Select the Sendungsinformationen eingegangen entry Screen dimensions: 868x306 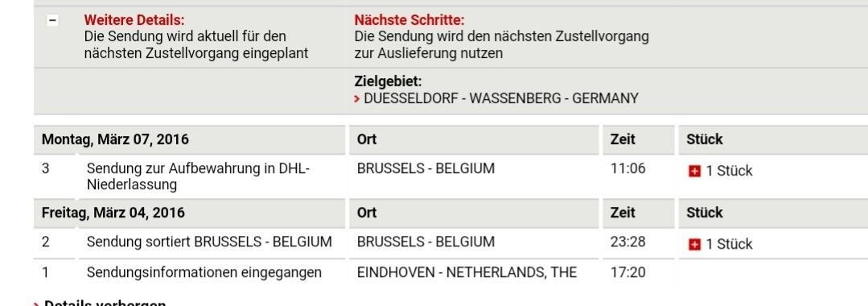[204, 273]
